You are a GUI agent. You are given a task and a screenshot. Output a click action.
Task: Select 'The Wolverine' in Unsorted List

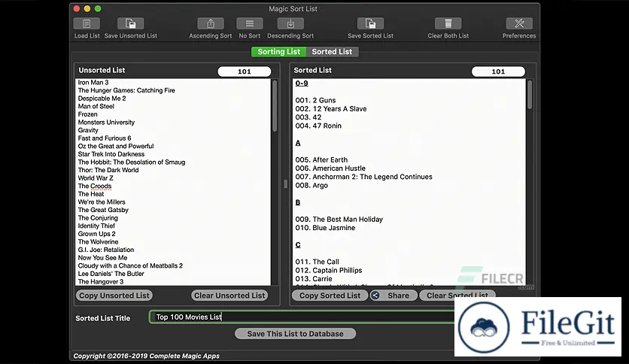point(99,241)
